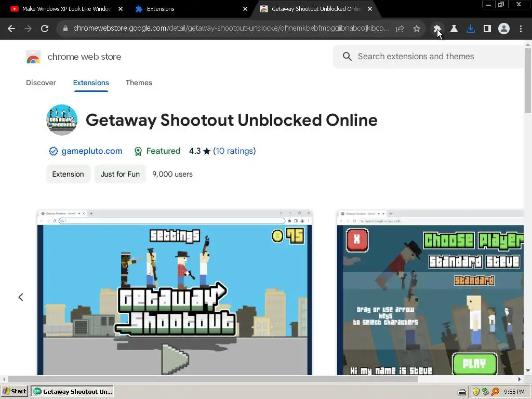The image size is (532, 399).
Task: Click the horizontal page scrollbar
Action: [212, 379]
